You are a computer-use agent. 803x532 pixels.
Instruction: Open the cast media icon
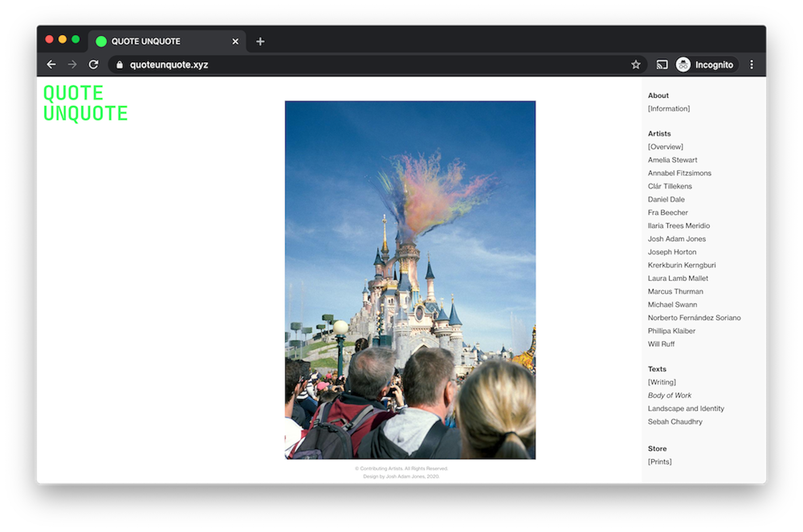point(662,65)
